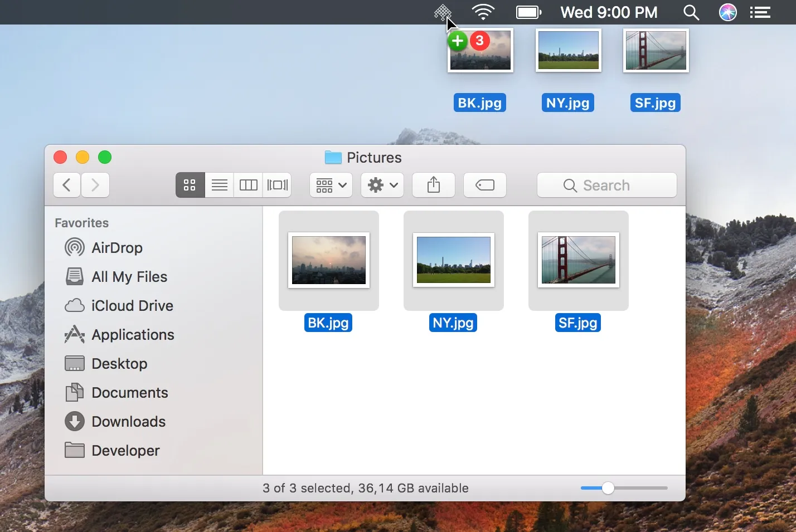Image resolution: width=796 pixels, height=532 pixels.
Task: Switch Finder to list view
Action: pyautogui.click(x=219, y=185)
